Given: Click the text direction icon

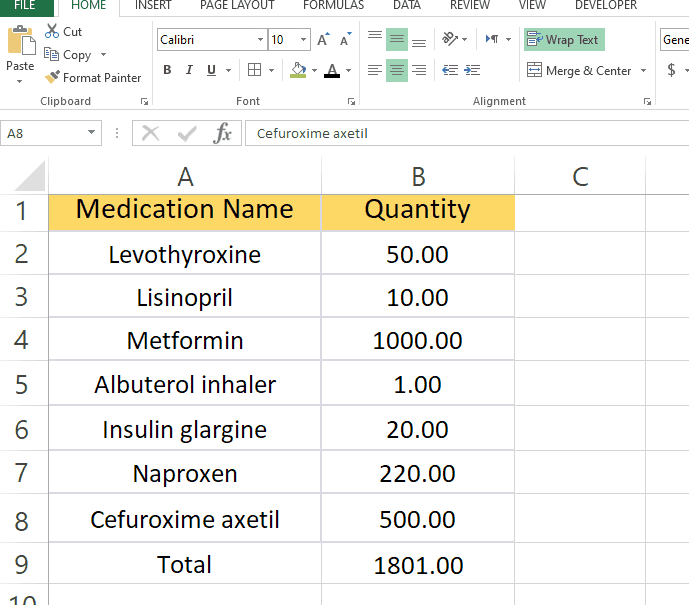Looking at the screenshot, I should 492,40.
